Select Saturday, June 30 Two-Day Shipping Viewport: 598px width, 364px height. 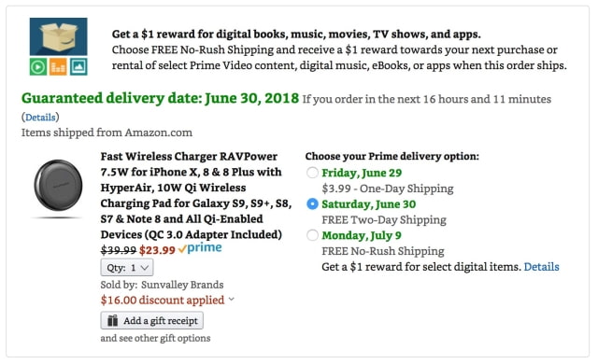click(x=312, y=204)
